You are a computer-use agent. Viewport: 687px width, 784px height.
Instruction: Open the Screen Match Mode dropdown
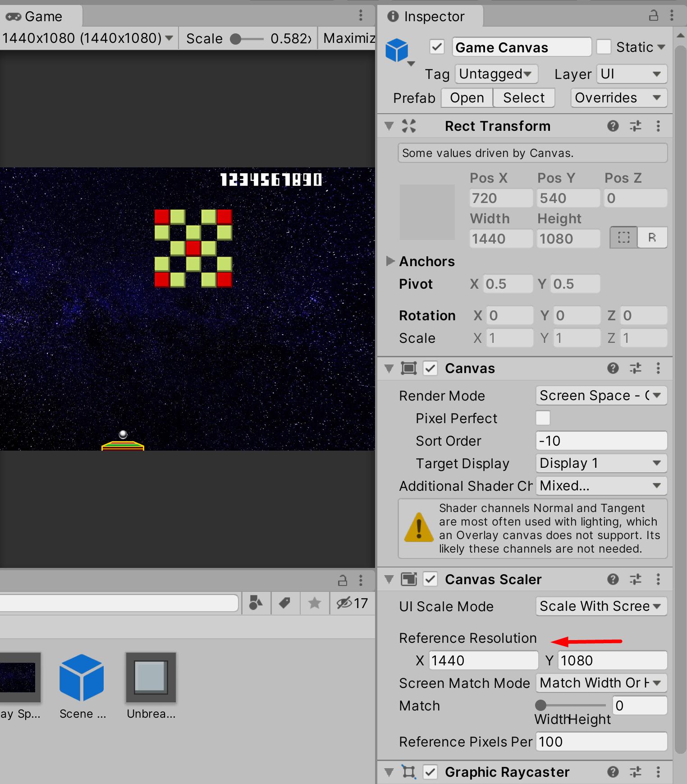click(601, 683)
